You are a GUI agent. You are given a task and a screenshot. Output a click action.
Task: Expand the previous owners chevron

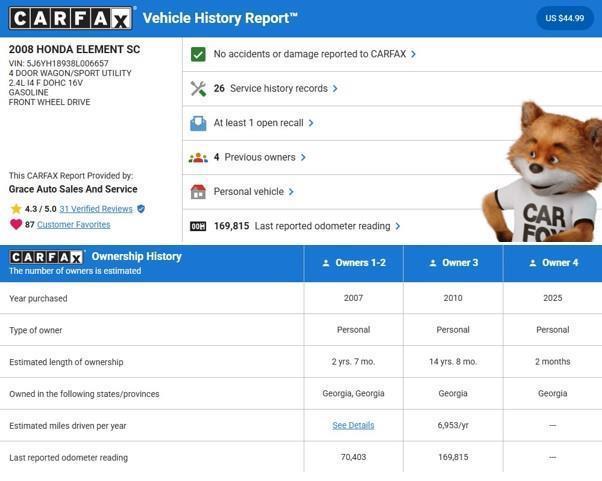coord(303,157)
